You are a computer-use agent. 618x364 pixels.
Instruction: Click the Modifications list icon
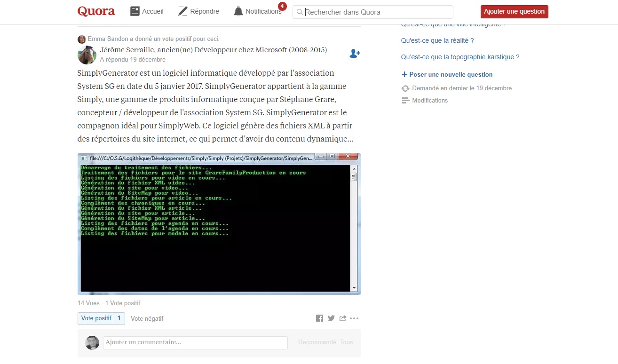(x=405, y=101)
